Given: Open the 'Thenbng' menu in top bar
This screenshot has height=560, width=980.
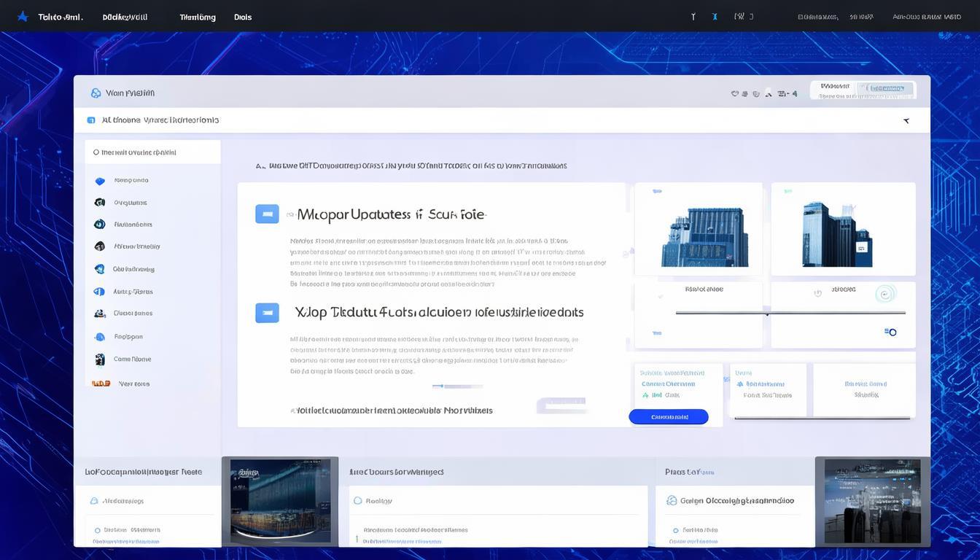Looking at the screenshot, I should click(x=198, y=17).
